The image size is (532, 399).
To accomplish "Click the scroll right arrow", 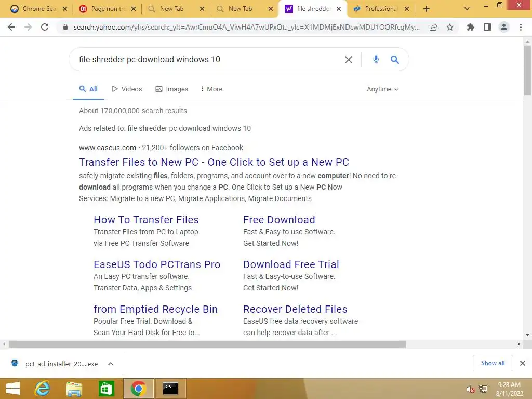I will pos(519,344).
